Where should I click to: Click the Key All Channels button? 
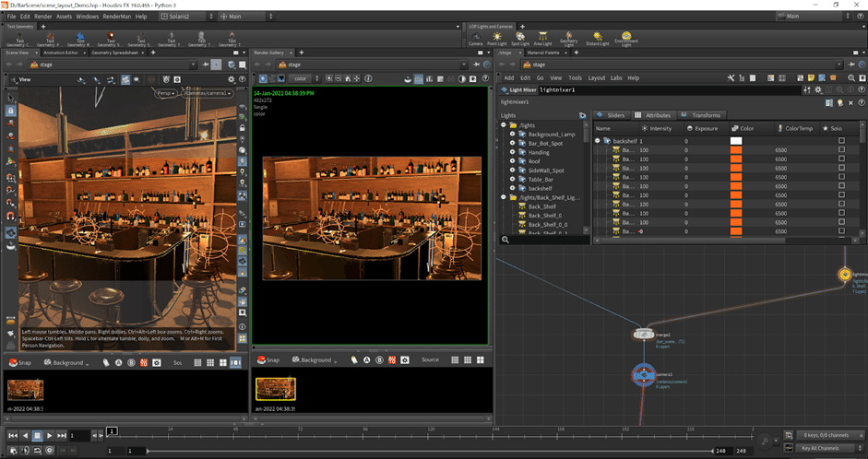pos(819,448)
